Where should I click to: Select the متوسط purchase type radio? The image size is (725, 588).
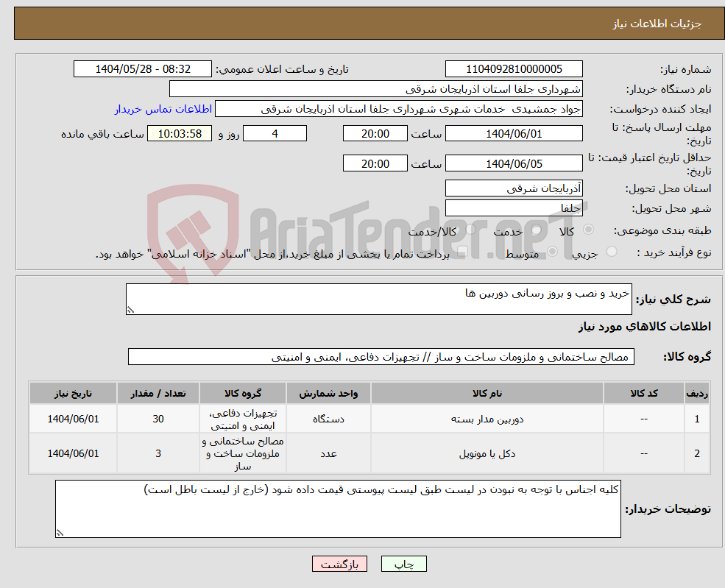552,250
